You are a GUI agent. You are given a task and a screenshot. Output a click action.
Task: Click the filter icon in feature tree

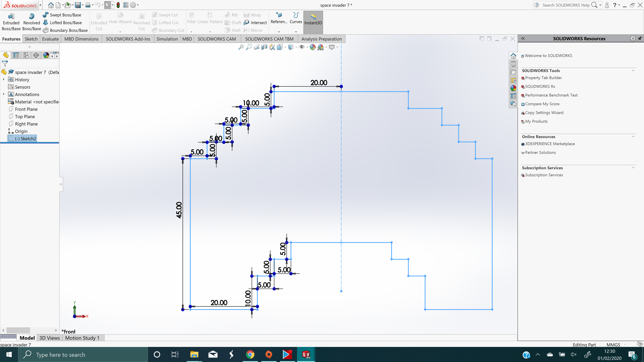tap(5, 64)
